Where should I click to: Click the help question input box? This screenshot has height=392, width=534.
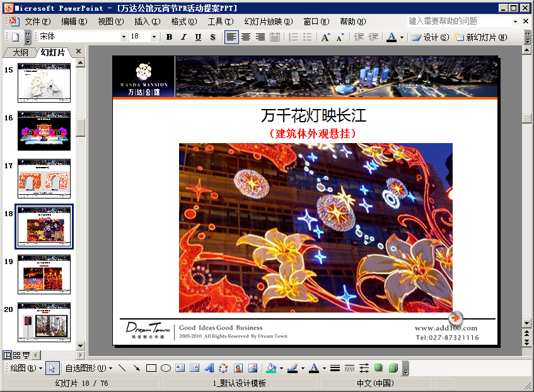click(x=459, y=21)
